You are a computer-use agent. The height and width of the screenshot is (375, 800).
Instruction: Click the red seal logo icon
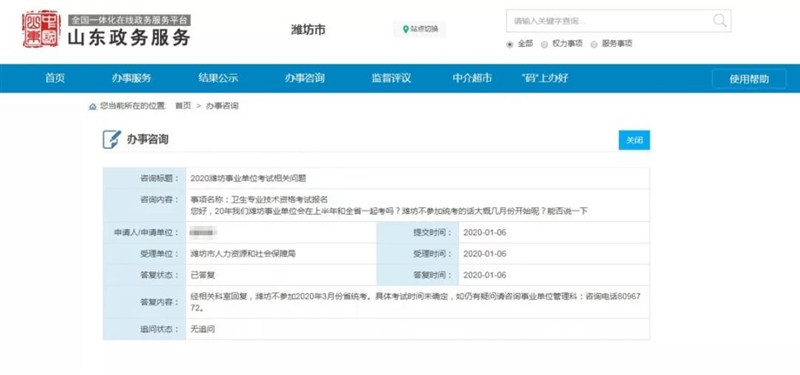tap(42, 29)
